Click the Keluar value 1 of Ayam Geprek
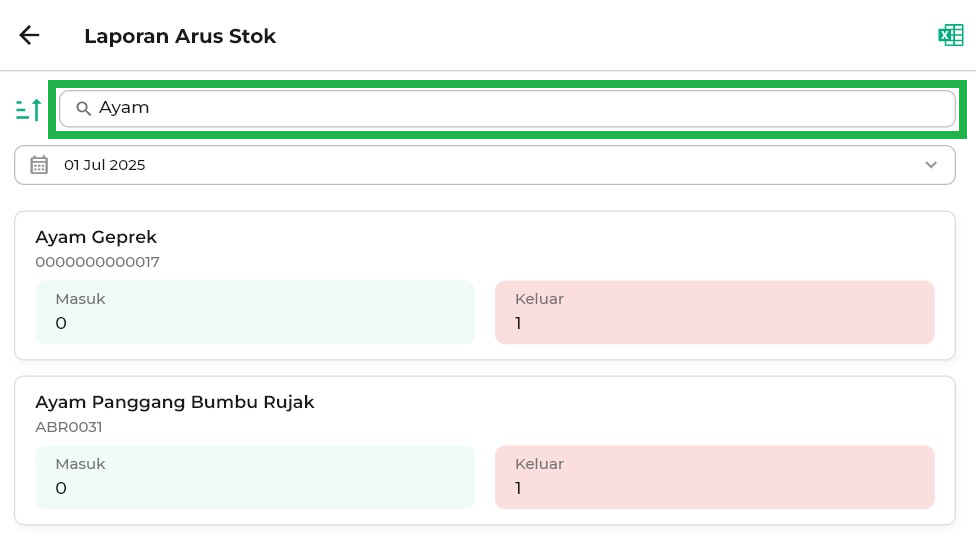 point(518,323)
